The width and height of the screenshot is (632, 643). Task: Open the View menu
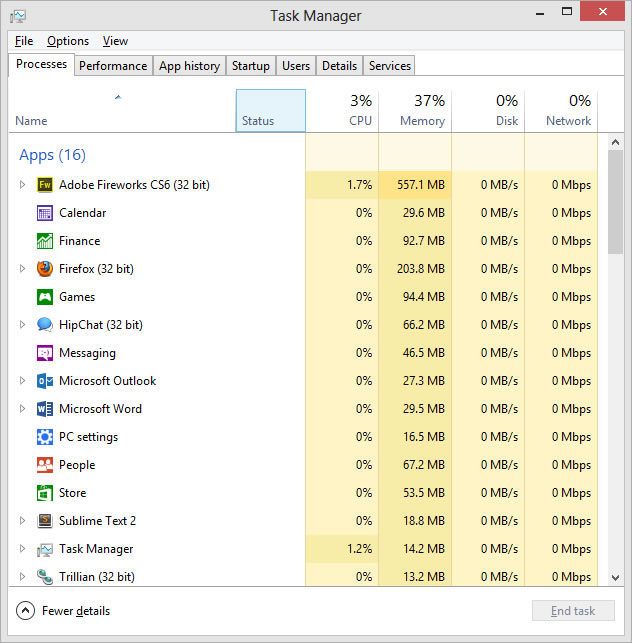pyautogui.click(x=115, y=41)
